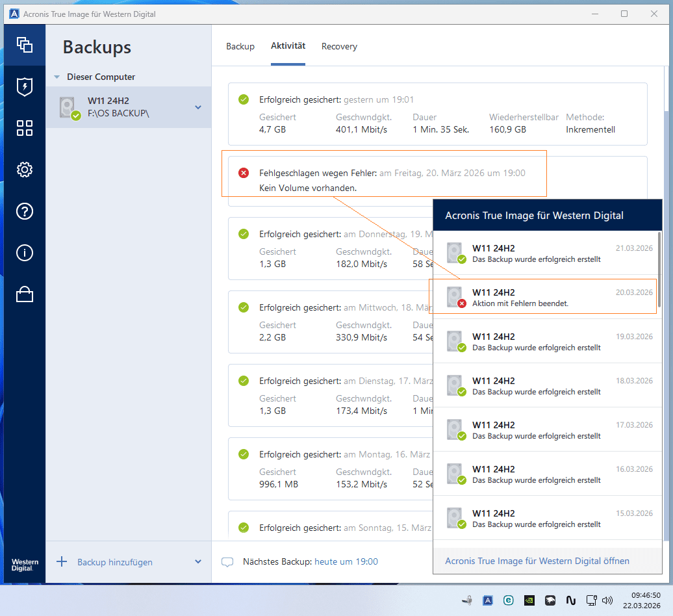Screen dimensions: 673x616
Task: Click the popup list scrollbar
Action: point(659,270)
